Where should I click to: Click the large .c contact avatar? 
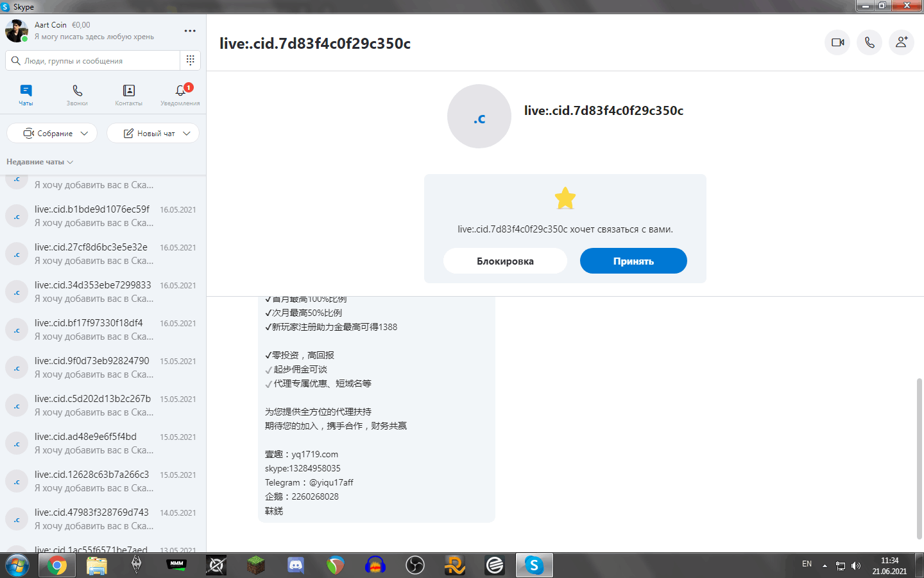pos(479,116)
